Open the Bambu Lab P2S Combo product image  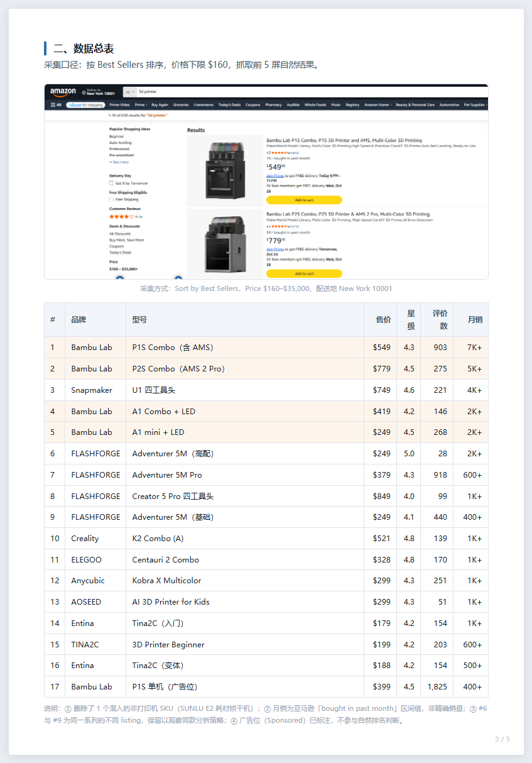pos(225,244)
